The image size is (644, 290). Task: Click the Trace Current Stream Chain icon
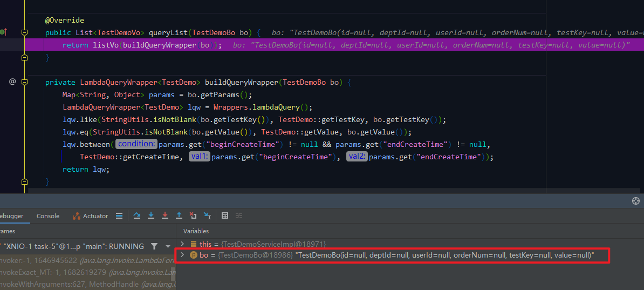pos(239,215)
